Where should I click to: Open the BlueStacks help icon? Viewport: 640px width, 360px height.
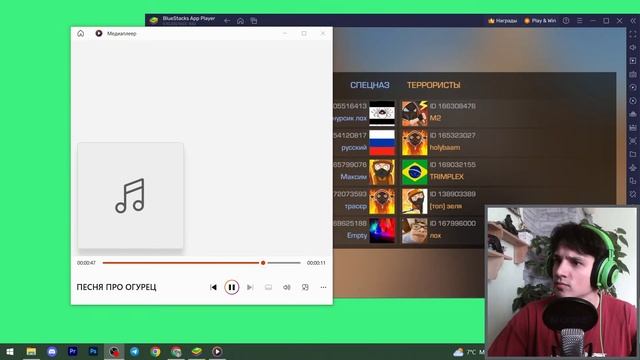click(566, 20)
